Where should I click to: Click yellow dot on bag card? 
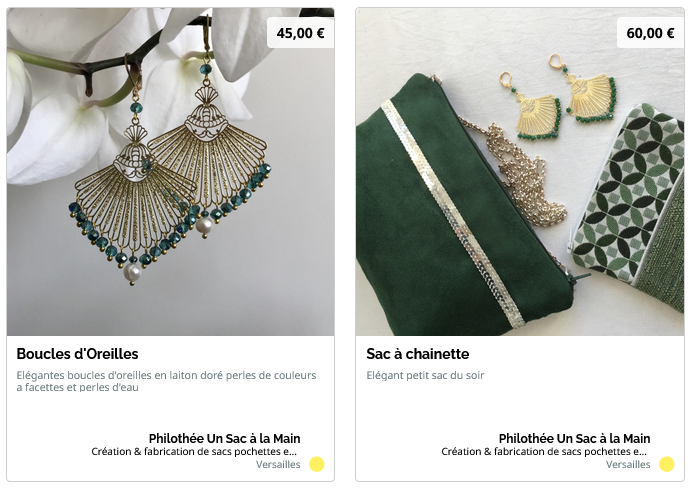click(666, 464)
